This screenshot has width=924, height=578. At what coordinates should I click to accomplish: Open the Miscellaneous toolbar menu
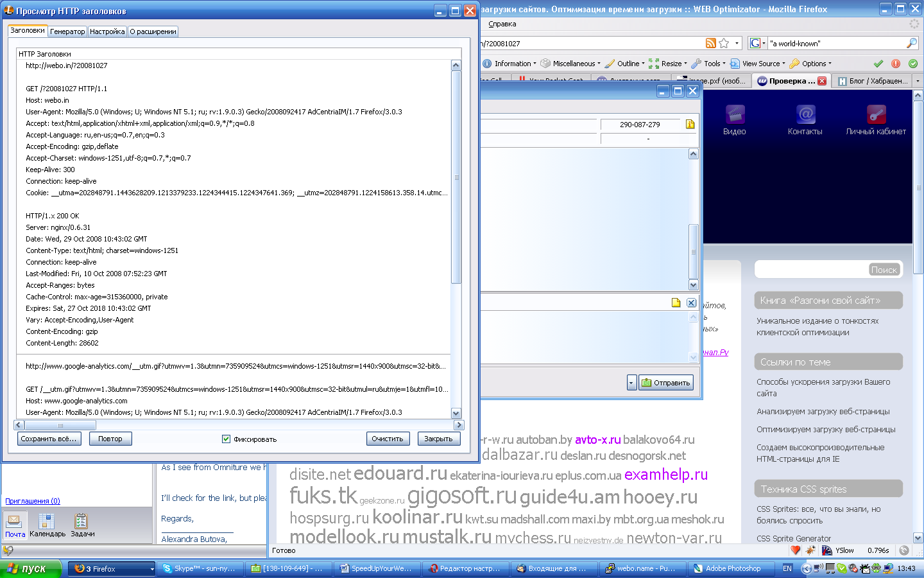point(571,64)
